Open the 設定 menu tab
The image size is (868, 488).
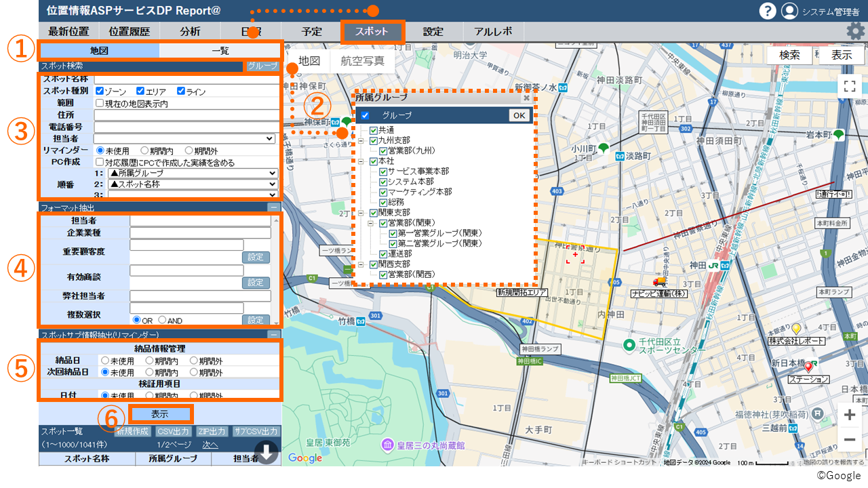[x=433, y=32]
